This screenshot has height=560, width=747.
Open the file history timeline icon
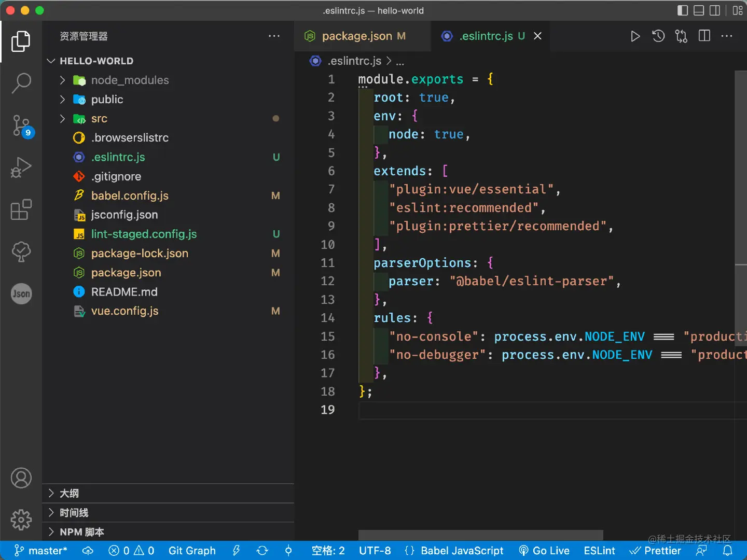click(658, 36)
